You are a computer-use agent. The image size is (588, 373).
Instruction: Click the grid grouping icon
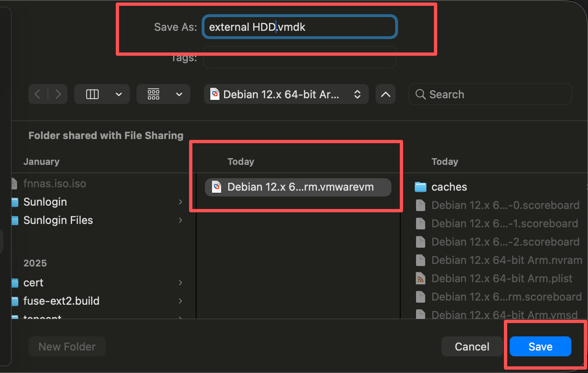click(154, 94)
